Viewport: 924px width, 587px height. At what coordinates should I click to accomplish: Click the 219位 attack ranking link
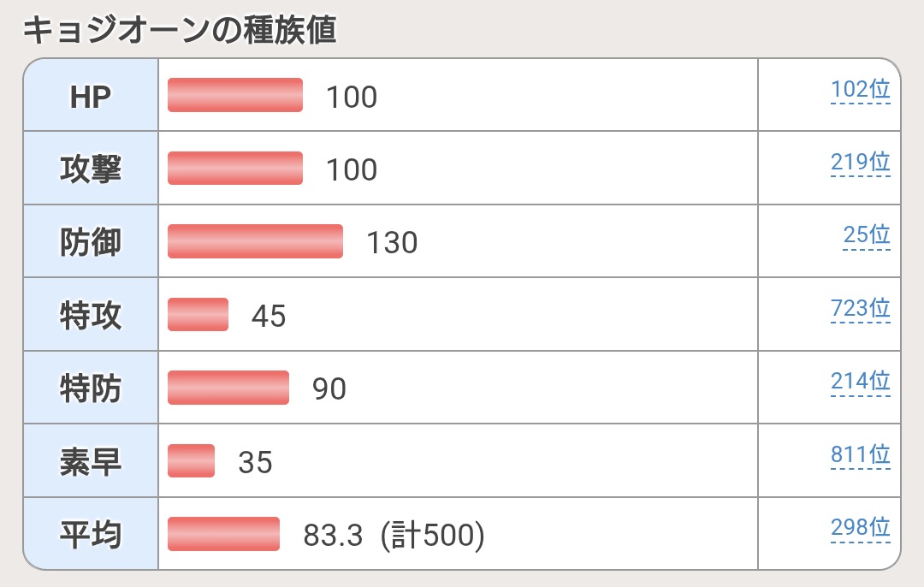tap(860, 163)
